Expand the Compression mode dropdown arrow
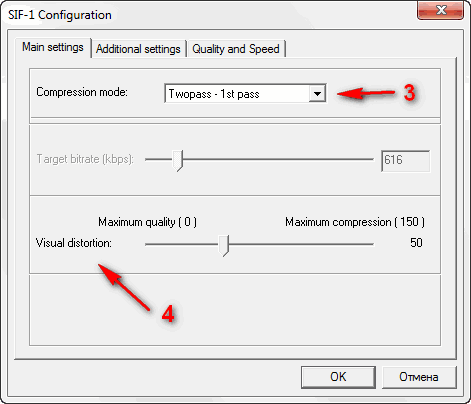 tap(317, 94)
